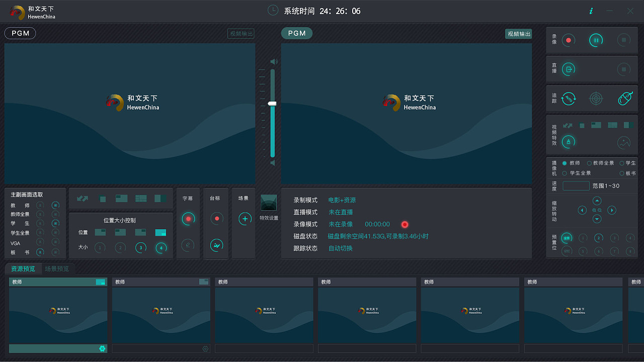Click 视频输出 button above right preview
Screen dimensions: 644x362
point(519,34)
